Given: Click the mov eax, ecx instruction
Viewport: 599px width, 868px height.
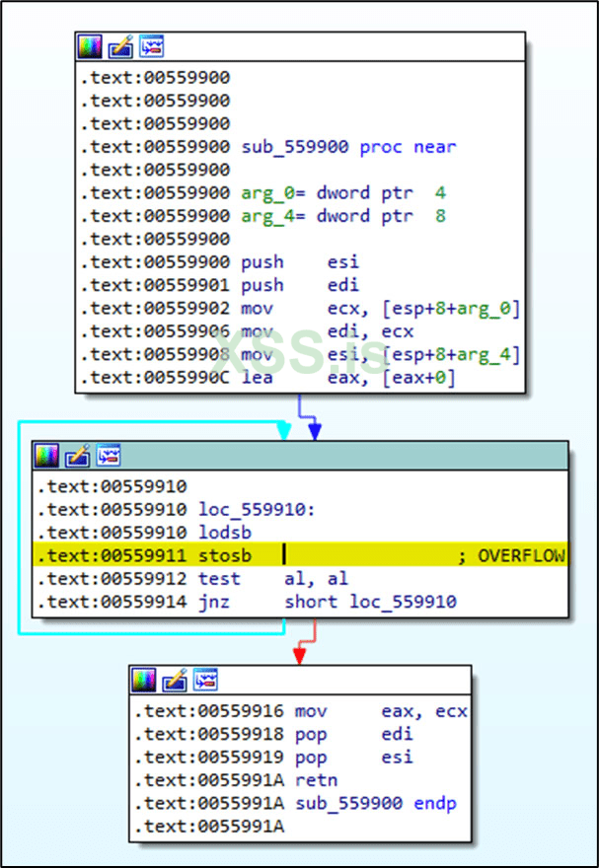Looking at the screenshot, I should click(x=382, y=711).
